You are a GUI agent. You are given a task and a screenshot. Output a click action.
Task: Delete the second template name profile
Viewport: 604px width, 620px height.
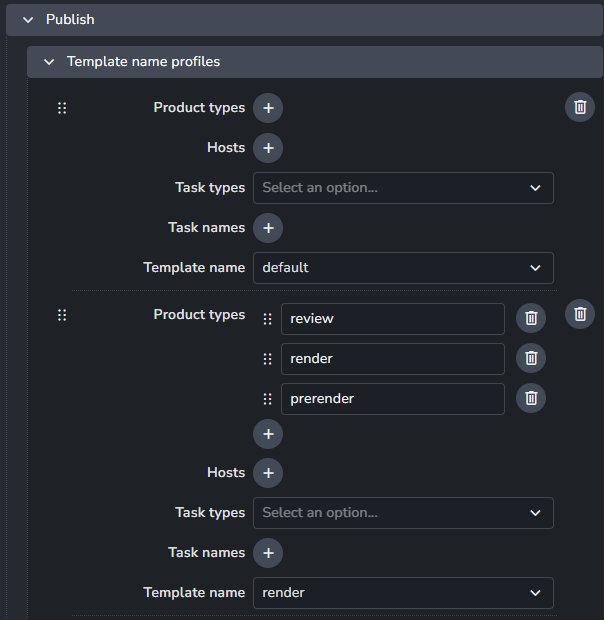(x=580, y=314)
